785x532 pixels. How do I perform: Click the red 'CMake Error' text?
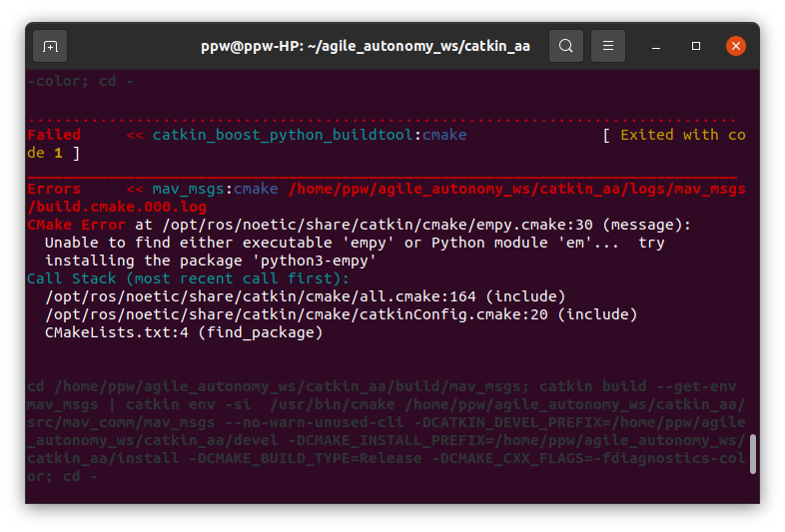(x=76, y=225)
